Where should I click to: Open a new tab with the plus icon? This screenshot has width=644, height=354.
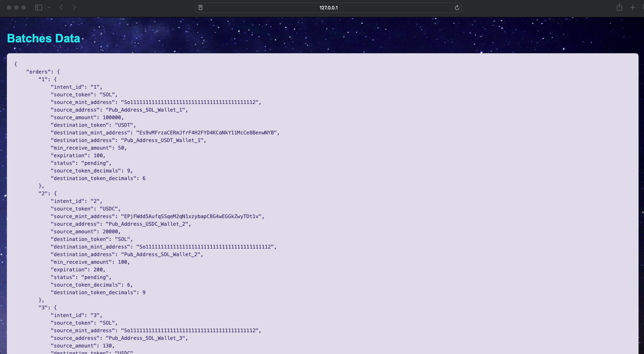632,8
